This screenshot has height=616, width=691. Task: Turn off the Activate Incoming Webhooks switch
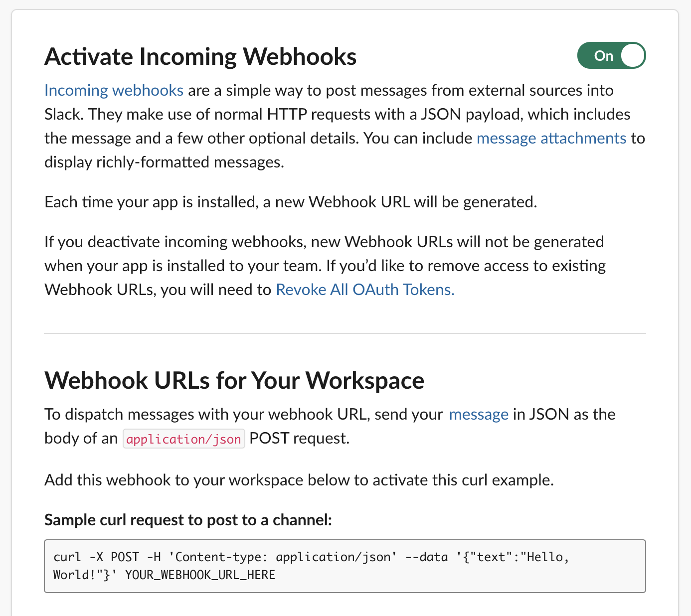coord(611,55)
